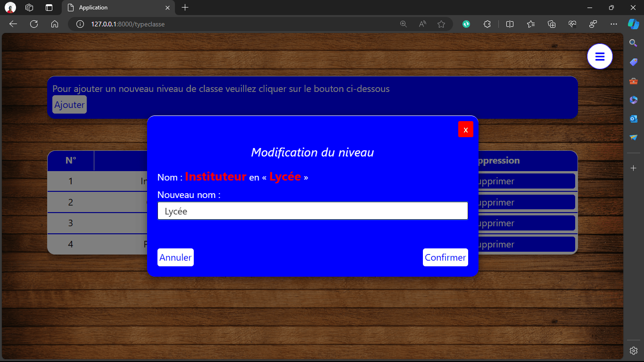644x362 pixels.
Task: Open the zoom magnifier in address bar
Action: click(x=404, y=24)
